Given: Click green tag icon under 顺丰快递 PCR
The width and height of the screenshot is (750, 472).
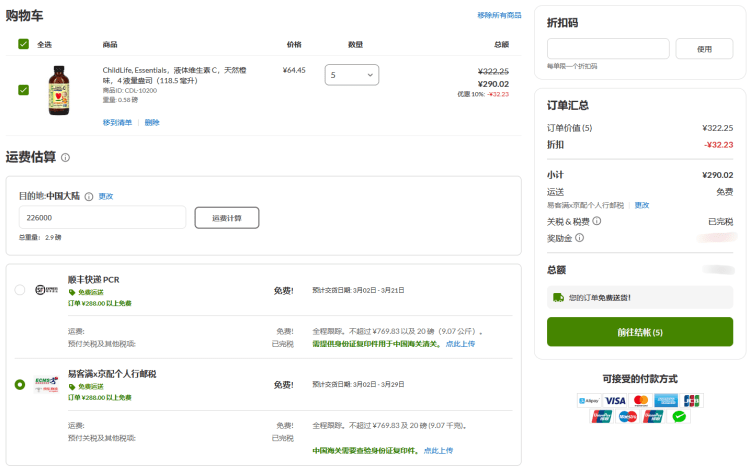Looking at the screenshot, I should pyautogui.click(x=72, y=292).
